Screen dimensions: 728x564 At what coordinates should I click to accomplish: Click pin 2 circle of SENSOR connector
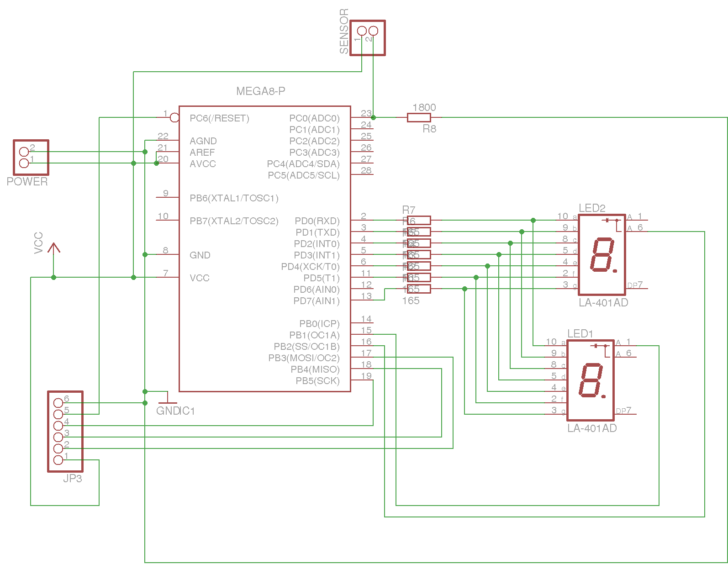click(373, 31)
